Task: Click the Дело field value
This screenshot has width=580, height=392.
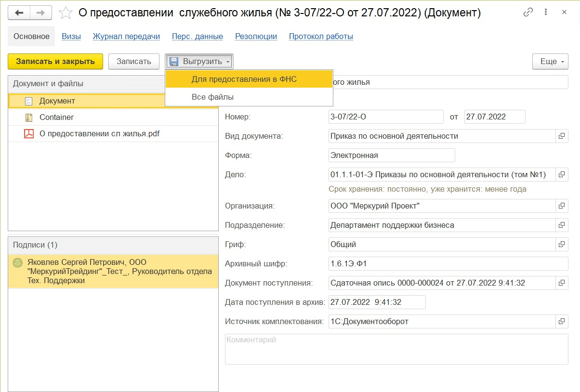Action: pos(442,175)
